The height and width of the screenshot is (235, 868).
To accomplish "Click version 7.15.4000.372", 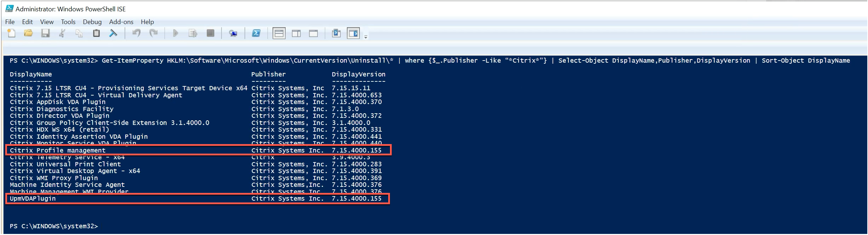I will tap(357, 116).
